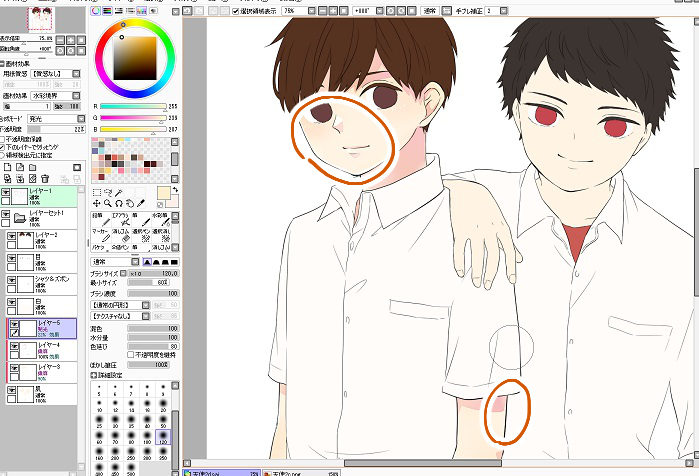Toggle 下のレイヤーでクリッピング clipping checkbox
This screenshot has height=476, width=699.
[x=2, y=147]
